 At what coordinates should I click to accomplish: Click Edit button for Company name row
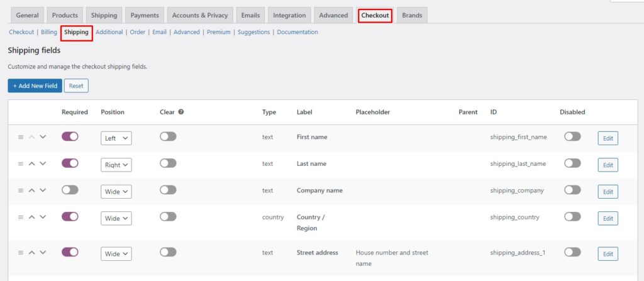point(608,192)
